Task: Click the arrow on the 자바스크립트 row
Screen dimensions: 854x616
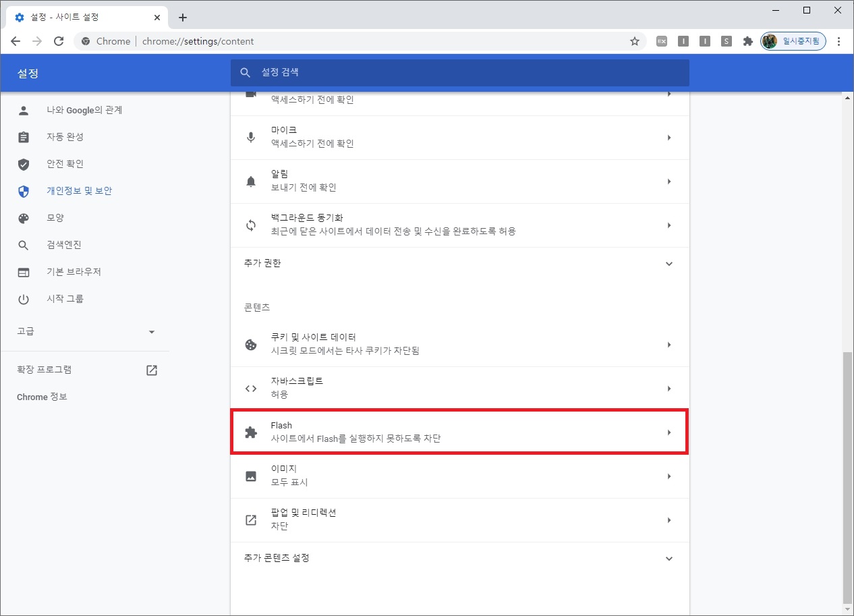Action: tap(669, 389)
